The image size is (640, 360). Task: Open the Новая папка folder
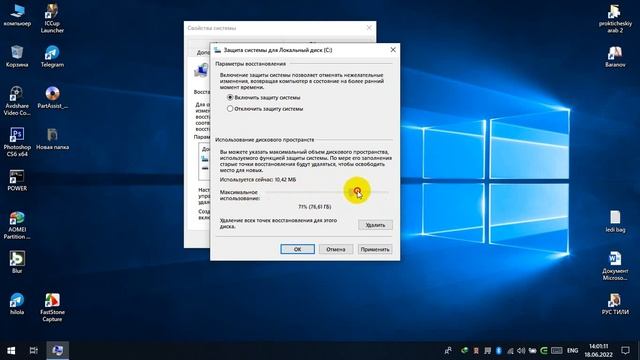(x=52, y=138)
